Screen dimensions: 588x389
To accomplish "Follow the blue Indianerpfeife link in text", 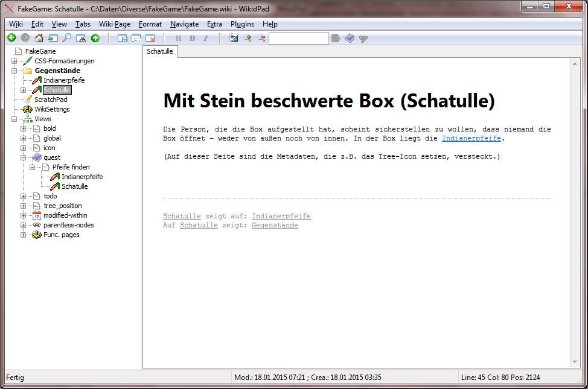I will tap(471, 138).
